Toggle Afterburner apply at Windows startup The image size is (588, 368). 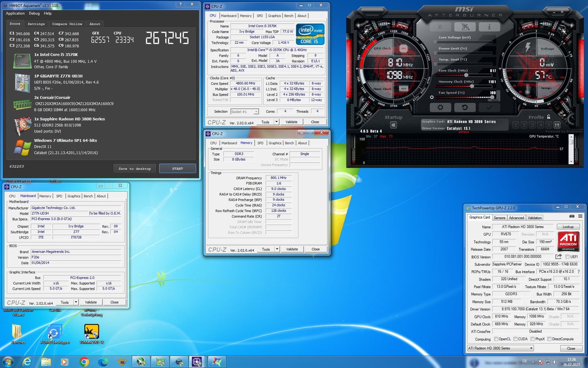(393, 125)
